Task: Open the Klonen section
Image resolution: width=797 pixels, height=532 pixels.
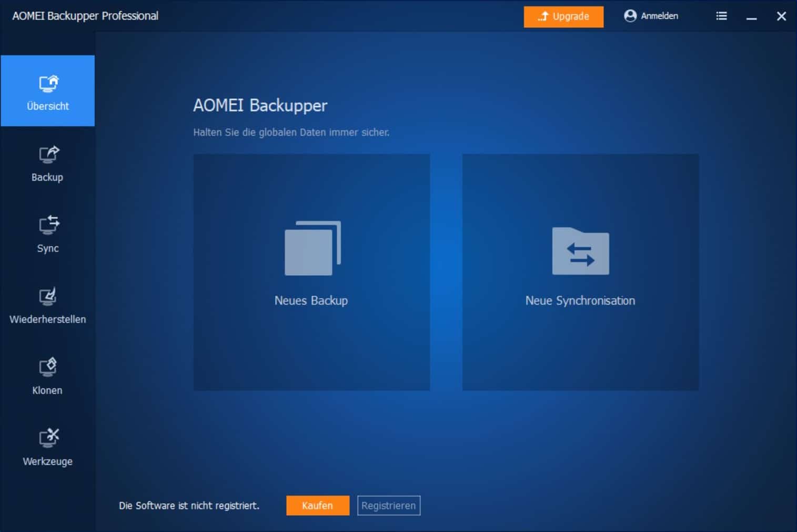Action: click(47, 376)
